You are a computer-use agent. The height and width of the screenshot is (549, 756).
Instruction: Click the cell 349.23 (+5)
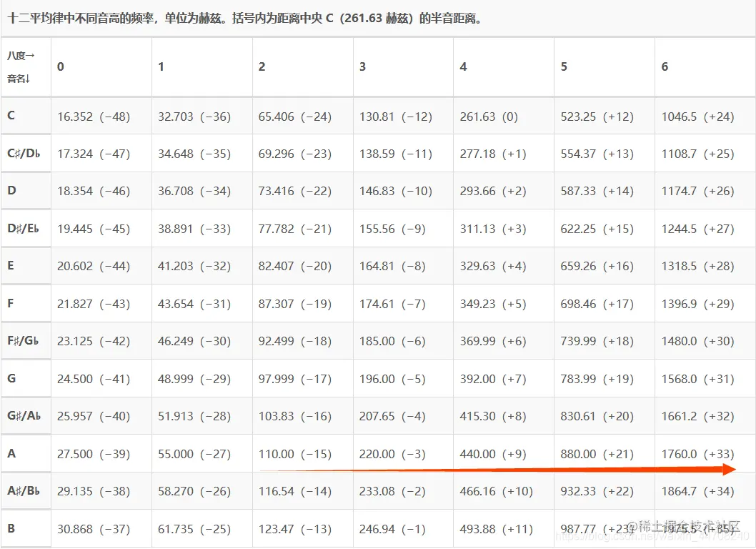503,303
